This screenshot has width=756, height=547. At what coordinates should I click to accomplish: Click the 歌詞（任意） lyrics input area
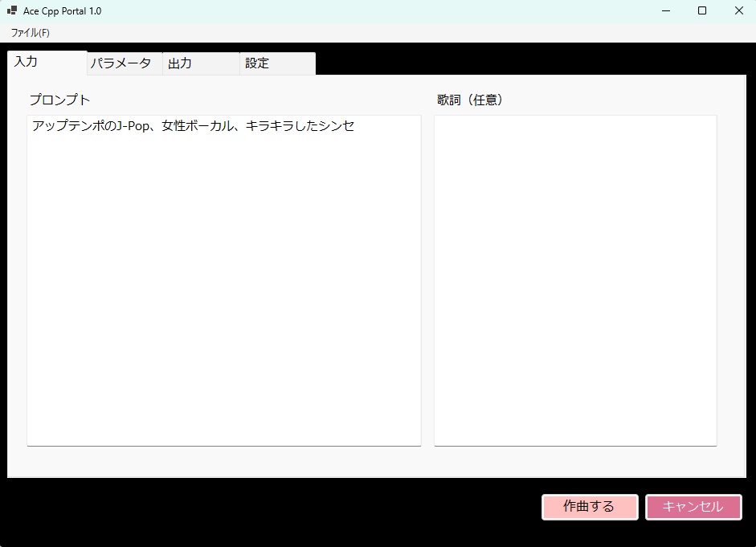(x=575, y=281)
